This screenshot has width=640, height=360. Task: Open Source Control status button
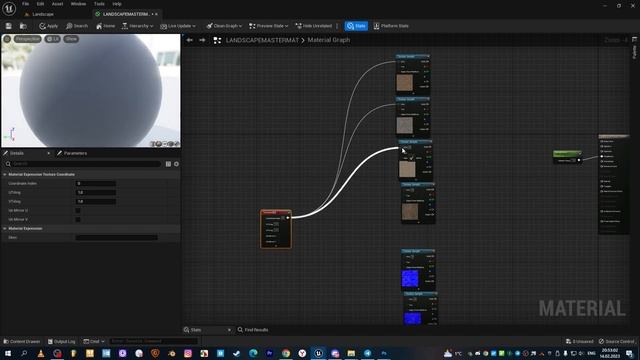tap(617, 341)
